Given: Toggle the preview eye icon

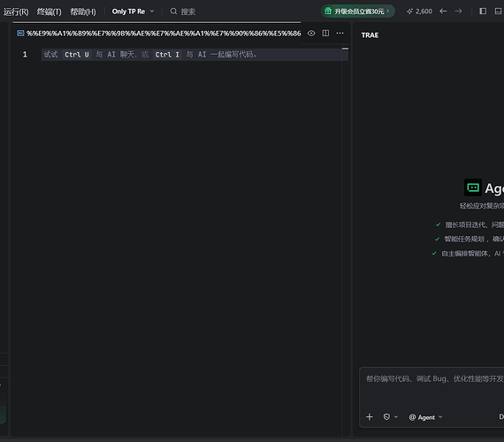Looking at the screenshot, I should [311, 33].
